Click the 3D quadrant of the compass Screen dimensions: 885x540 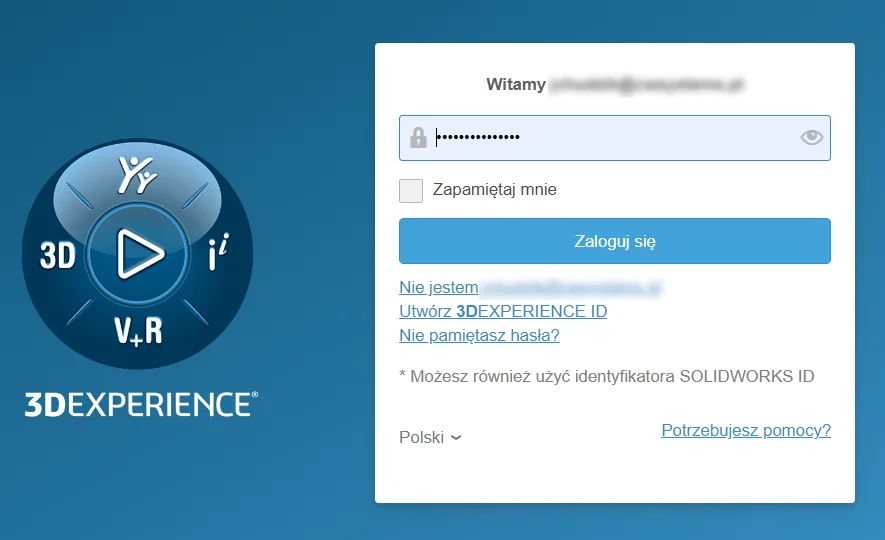click(58, 255)
